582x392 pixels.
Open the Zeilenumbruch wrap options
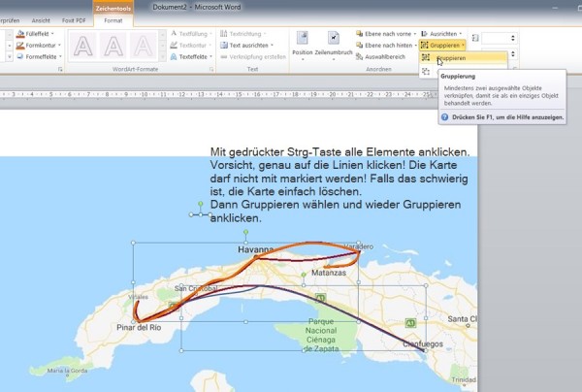[x=334, y=46]
